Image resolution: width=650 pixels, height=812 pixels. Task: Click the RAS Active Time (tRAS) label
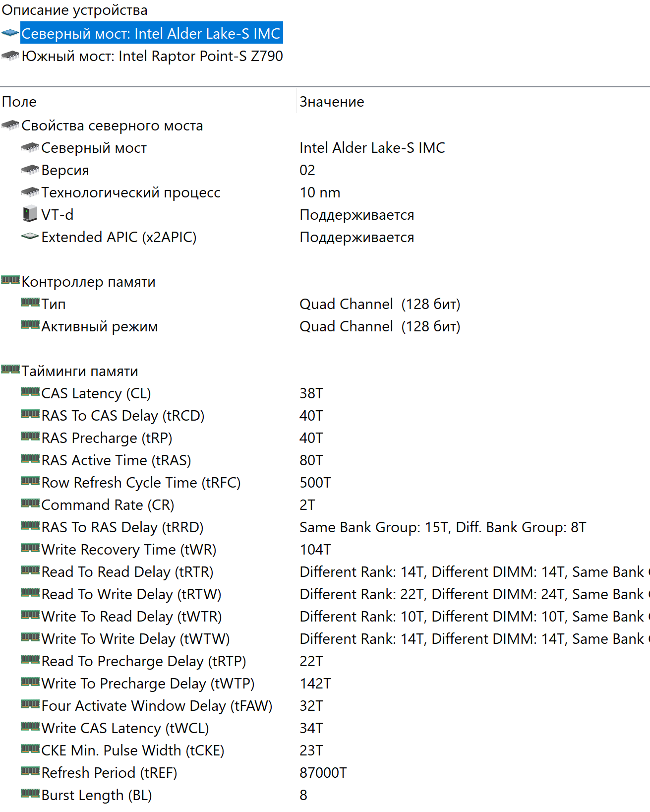[116, 460]
